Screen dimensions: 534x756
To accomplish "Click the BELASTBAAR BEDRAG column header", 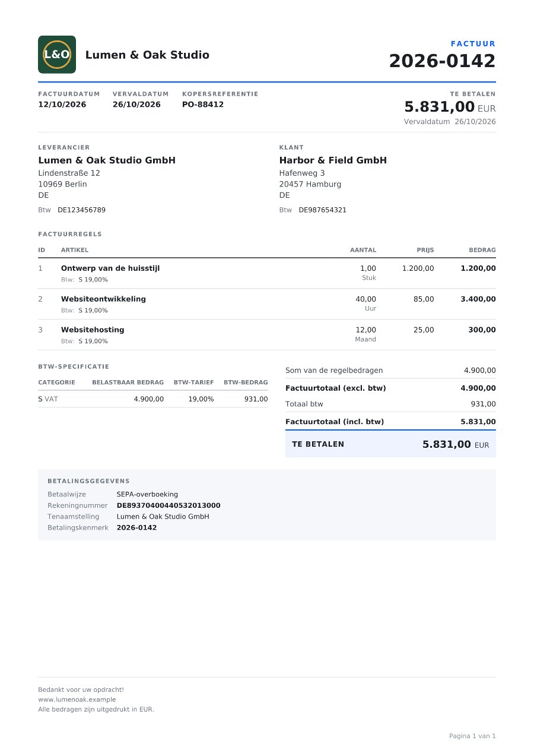I will 128,382.
